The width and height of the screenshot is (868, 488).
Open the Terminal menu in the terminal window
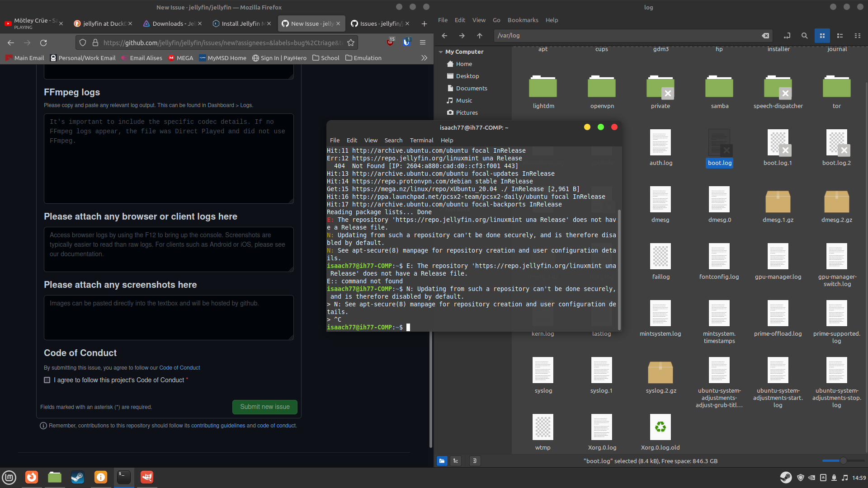click(x=421, y=140)
